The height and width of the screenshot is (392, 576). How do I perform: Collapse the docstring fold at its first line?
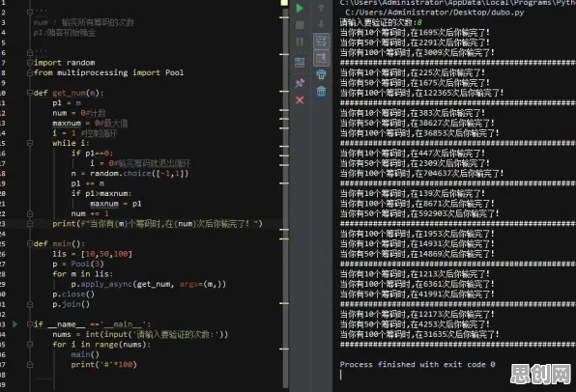30,13
